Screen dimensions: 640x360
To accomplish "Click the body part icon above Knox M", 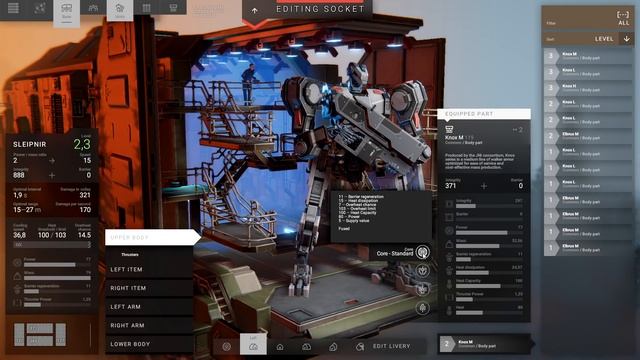I will click(449, 129).
